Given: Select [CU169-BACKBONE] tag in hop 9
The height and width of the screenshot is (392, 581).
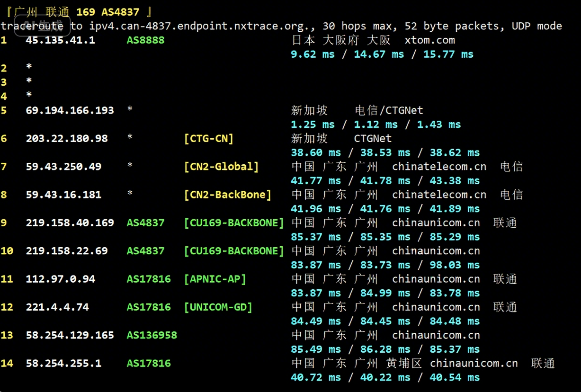Looking at the screenshot, I should click(234, 223).
